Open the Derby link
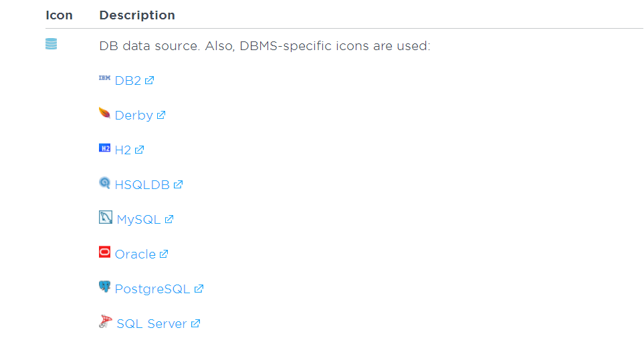The width and height of the screenshot is (644, 344). (x=134, y=116)
